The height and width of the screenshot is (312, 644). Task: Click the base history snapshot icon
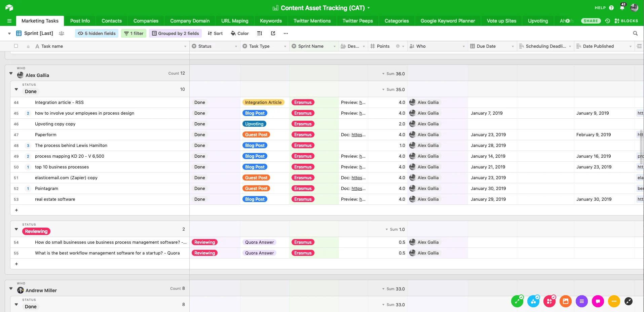(x=607, y=21)
